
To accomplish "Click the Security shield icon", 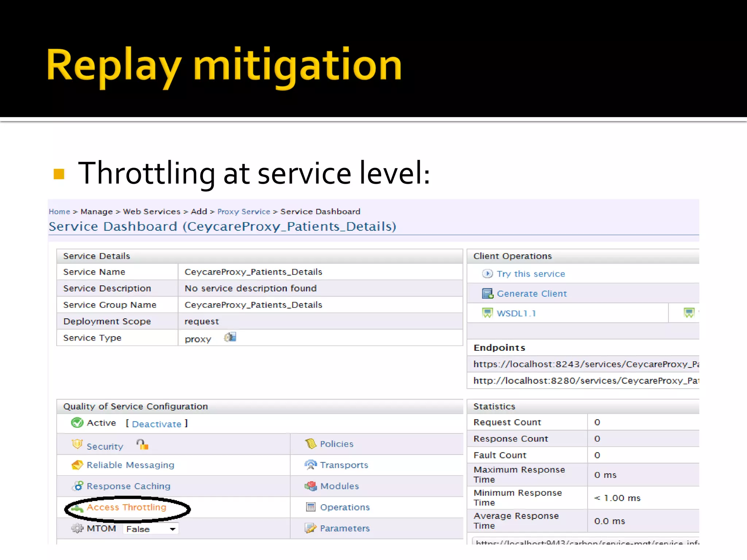I will [77, 444].
